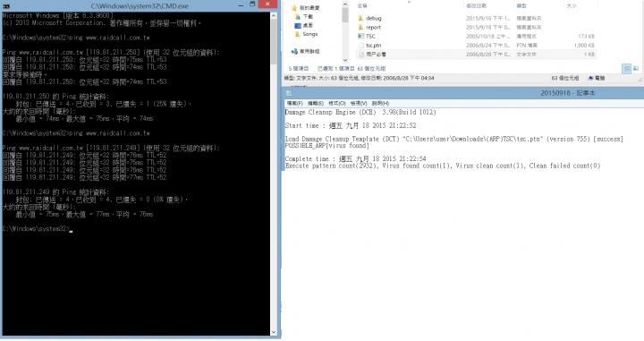Click the 'Start time' line in Notepad
The height and width of the screenshot is (341, 644).
[x=351, y=125]
